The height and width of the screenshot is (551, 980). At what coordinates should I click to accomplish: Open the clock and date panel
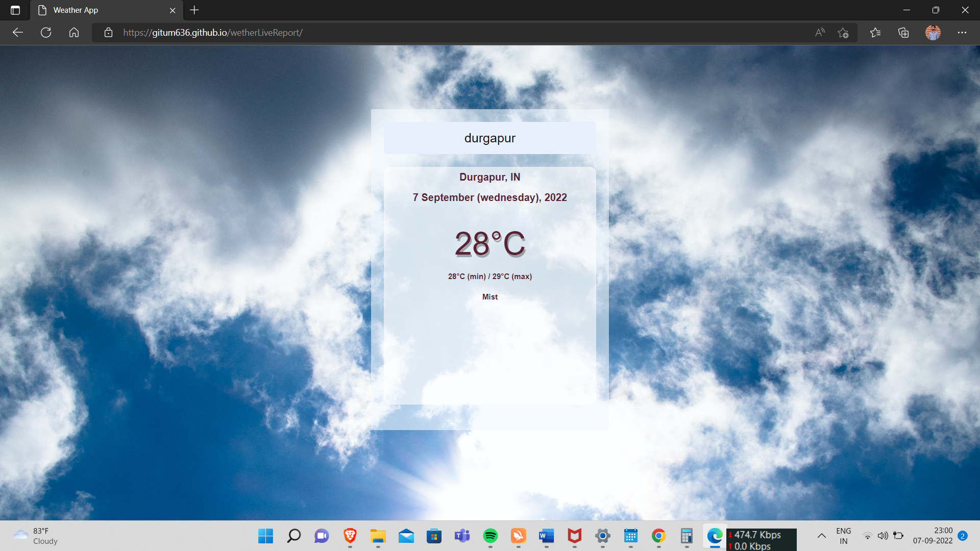933,536
